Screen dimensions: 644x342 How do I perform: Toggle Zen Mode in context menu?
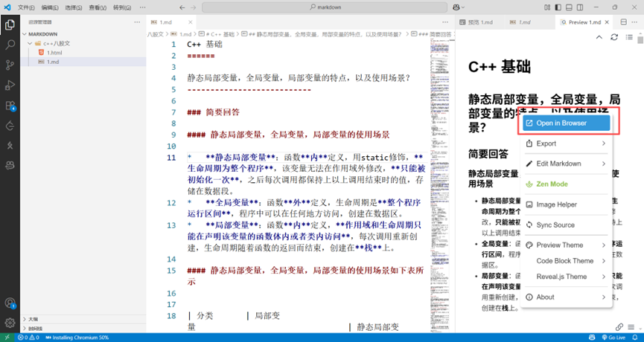coord(566,184)
